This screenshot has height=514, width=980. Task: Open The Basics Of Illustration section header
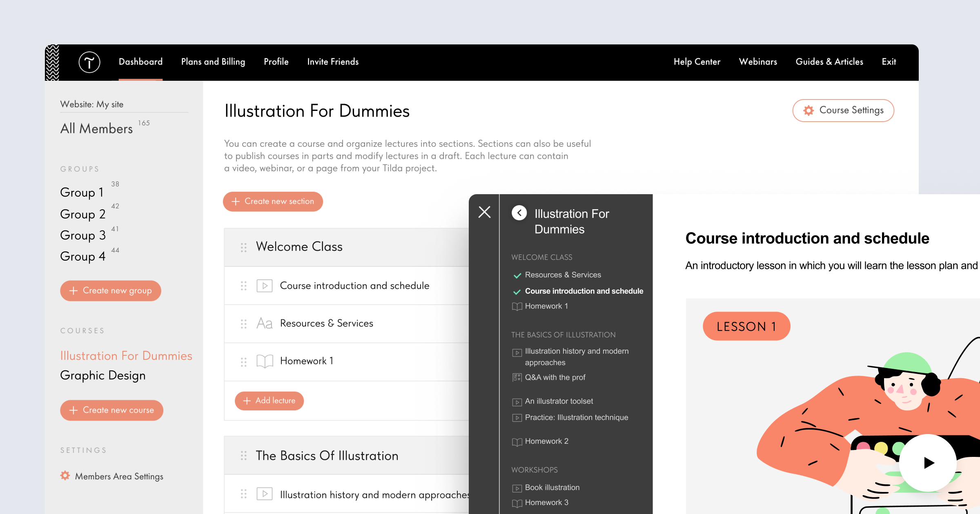[x=346, y=455]
